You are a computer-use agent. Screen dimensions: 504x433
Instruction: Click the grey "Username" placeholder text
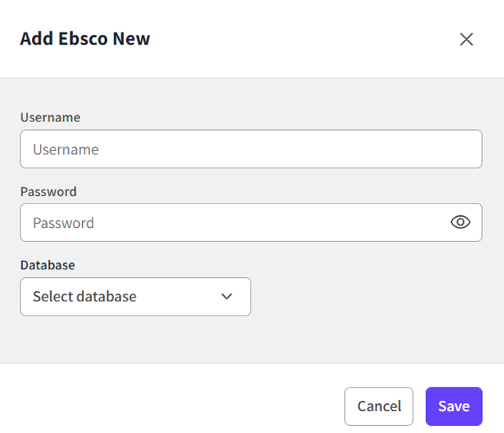coord(66,149)
